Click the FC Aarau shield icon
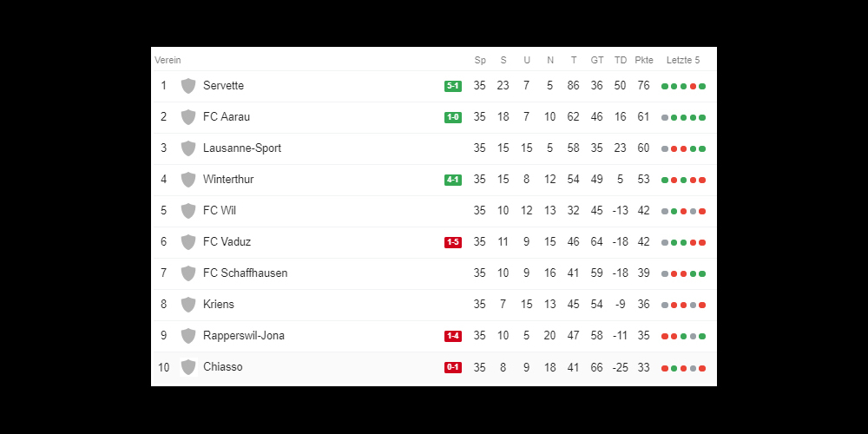The width and height of the screenshot is (868, 434). [188, 117]
